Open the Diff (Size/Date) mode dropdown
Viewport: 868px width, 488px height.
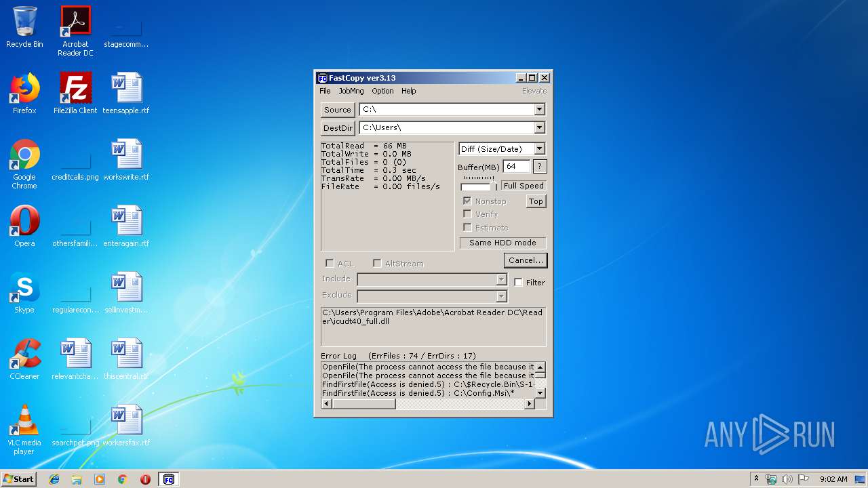(539, 148)
